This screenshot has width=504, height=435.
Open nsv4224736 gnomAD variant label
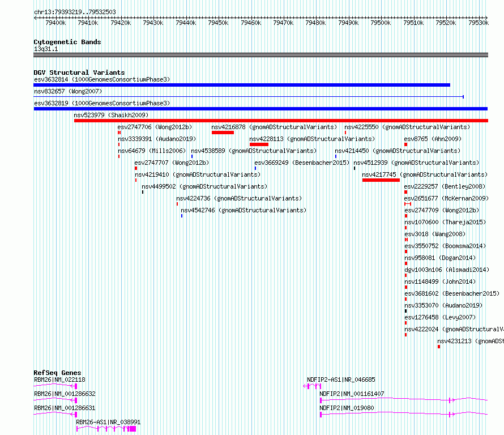[239, 198]
